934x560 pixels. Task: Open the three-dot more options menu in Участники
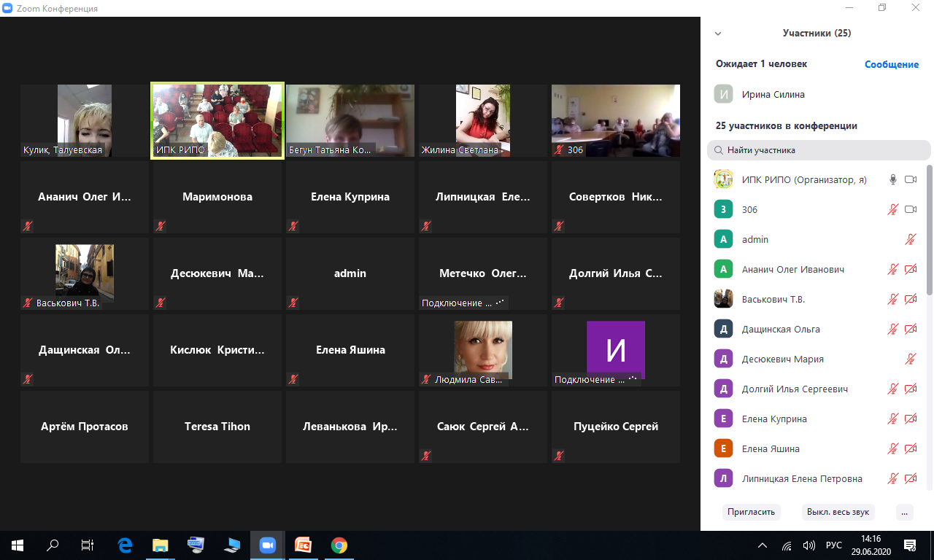(904, 512)
